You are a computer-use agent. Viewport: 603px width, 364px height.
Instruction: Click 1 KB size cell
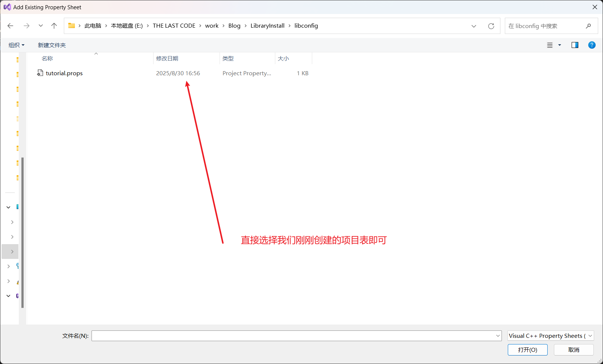click(x=303, y=73)
